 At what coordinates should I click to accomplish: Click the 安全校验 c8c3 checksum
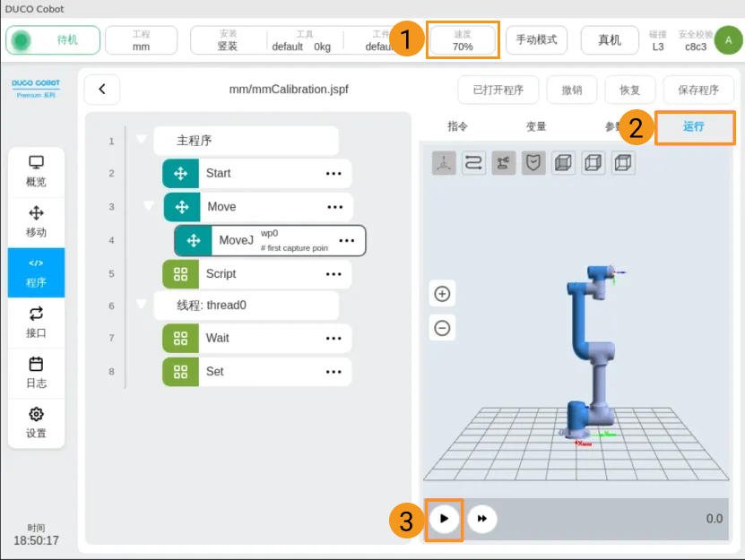(696, 40)
